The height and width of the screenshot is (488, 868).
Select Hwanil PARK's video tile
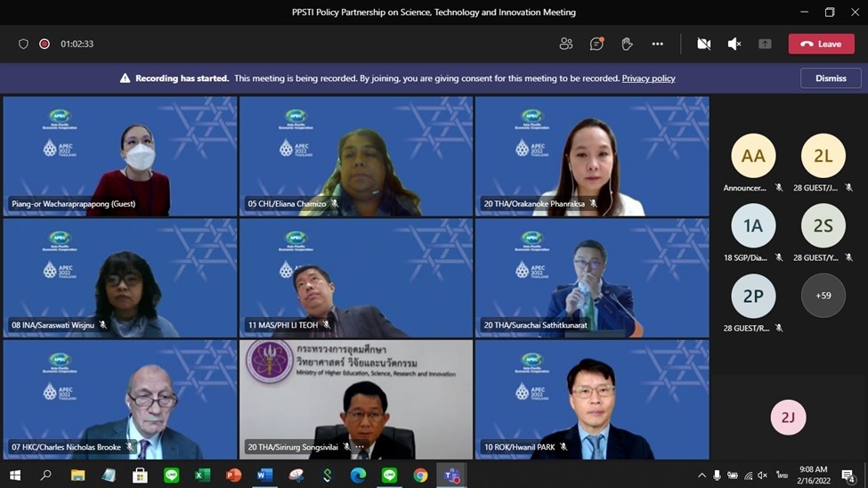(592, 399)
